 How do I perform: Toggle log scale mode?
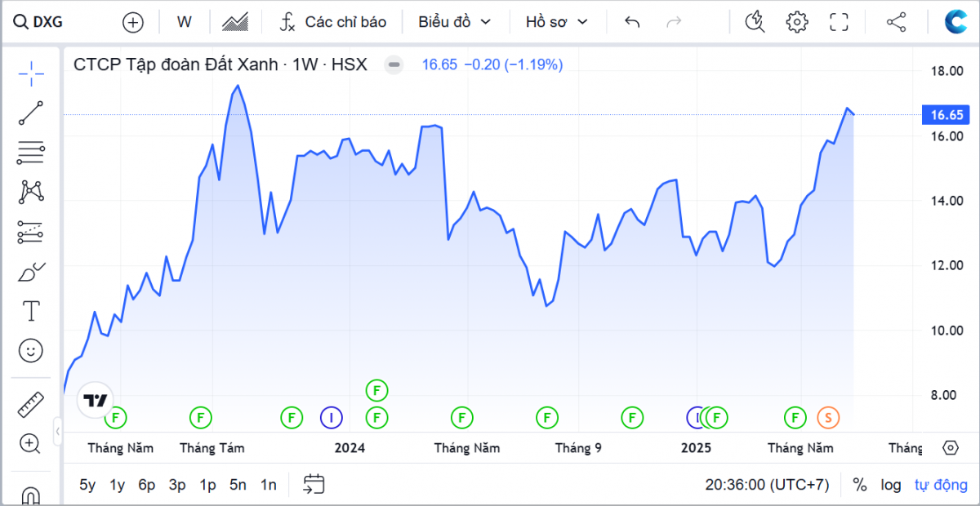890,485
